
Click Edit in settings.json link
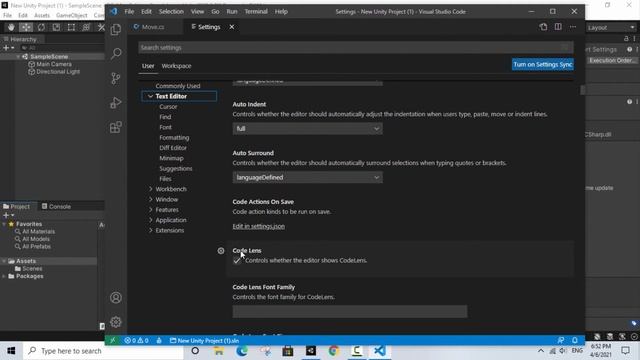point(259,226)
